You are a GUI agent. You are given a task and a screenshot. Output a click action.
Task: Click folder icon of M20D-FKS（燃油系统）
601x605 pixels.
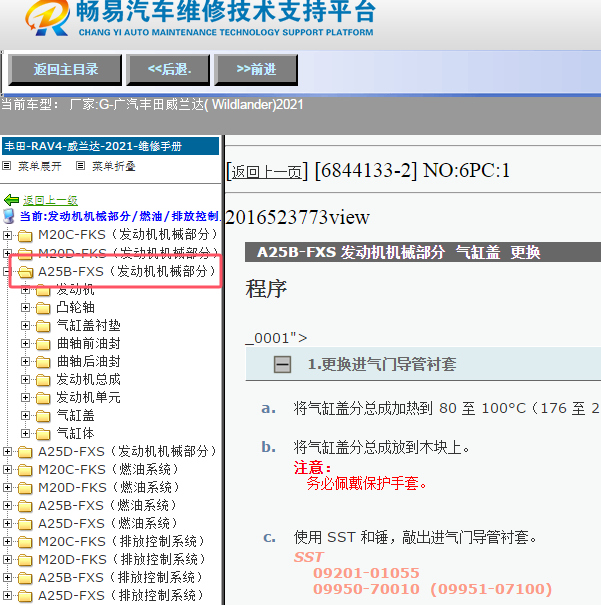click(25, 488)
